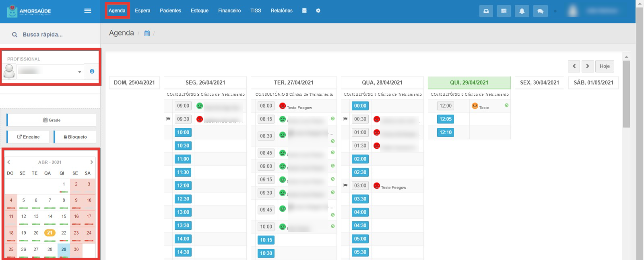The width and height of the screenshot is (644, 260).
Task: Open the Relatórios menu
Action: (281, 10)
